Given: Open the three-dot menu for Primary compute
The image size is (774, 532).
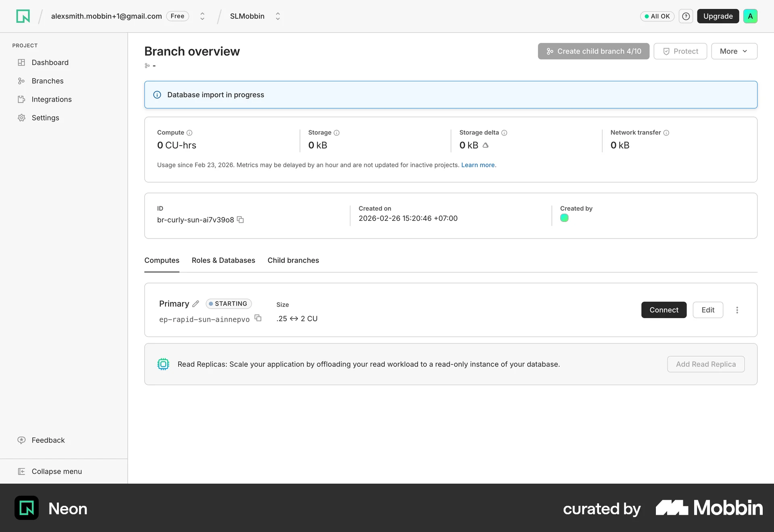Looking at the screenshot, I should [x=737, y=310].
